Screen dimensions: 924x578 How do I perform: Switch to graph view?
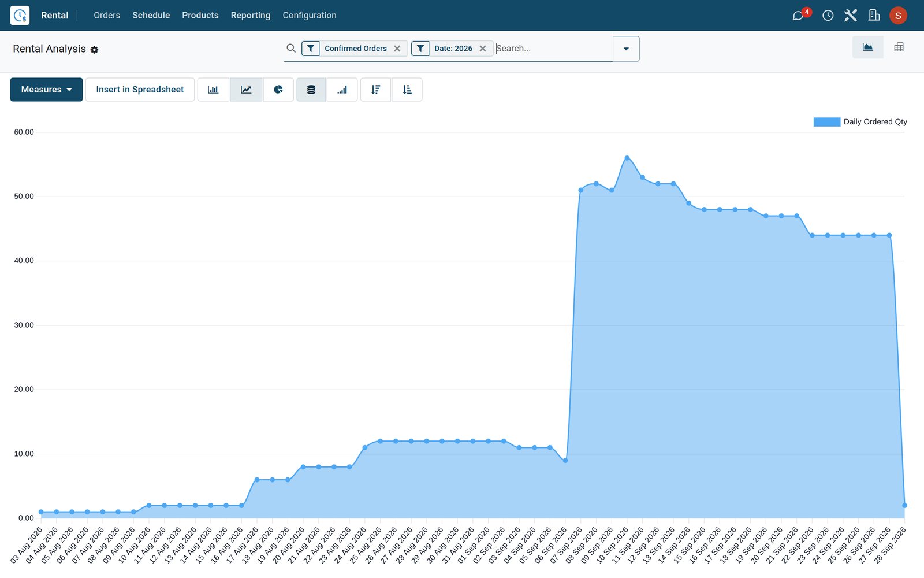[868, 47]
